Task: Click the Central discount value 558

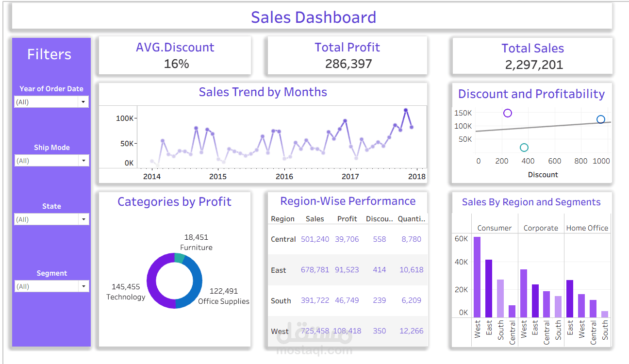Action: tap(380, 239)
